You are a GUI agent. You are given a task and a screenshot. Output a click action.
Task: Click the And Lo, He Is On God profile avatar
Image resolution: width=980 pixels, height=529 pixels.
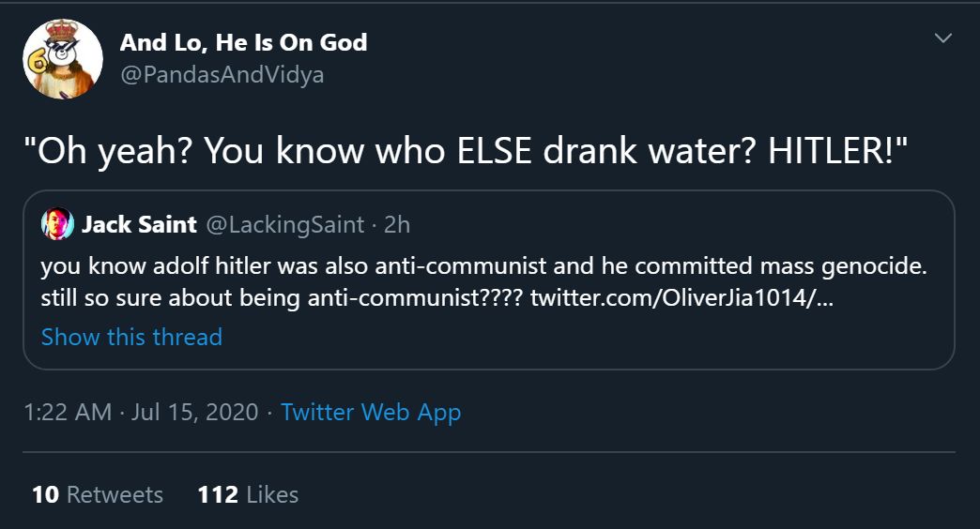[63, 58]
